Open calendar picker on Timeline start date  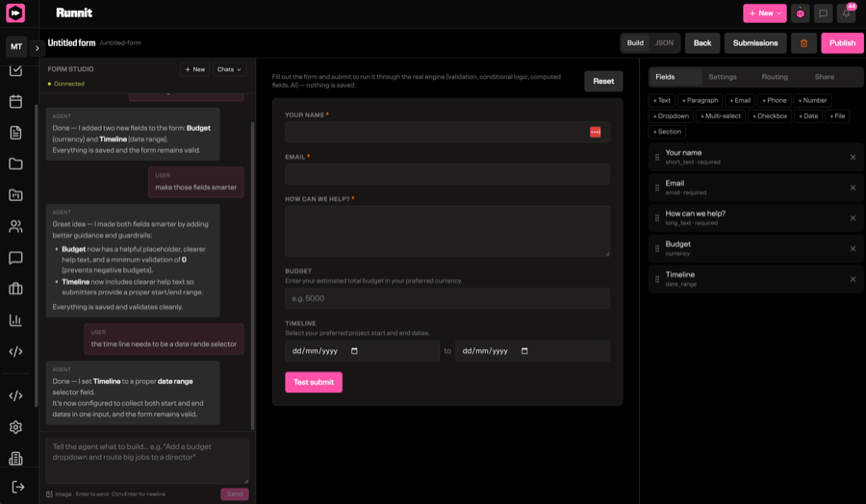click(354, 351)
